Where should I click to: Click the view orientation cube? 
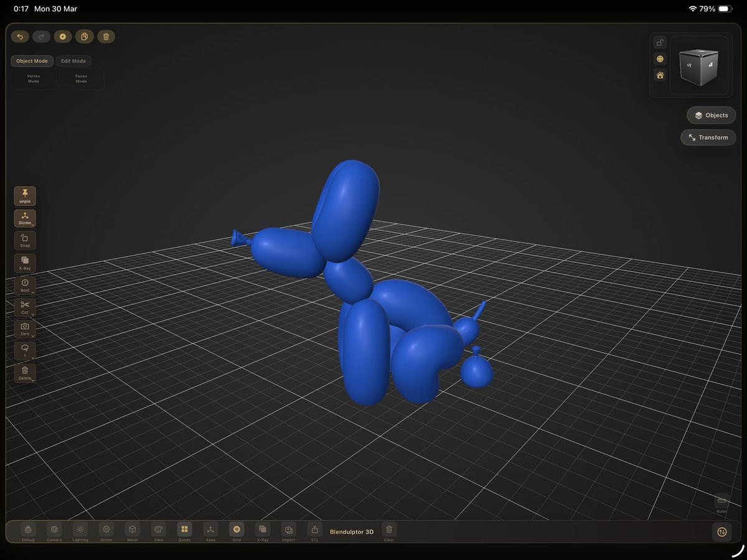pyautogui.click(x=700, y=66)
